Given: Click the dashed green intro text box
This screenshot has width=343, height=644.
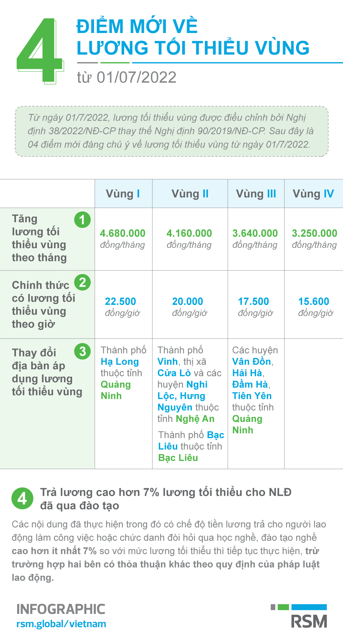Looking at the screenshot, I should coord(171,131).
